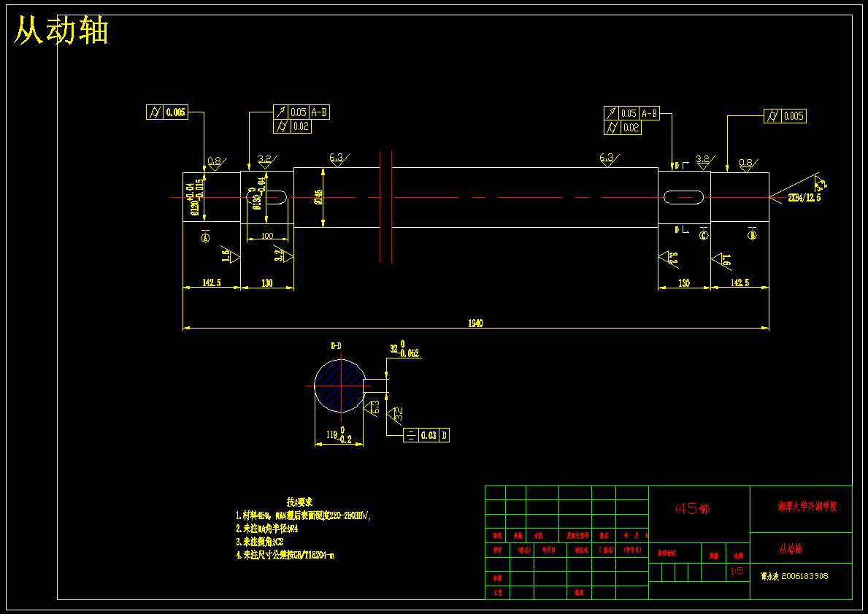Select the Ø145 diameter dimension
This screenshot has width=868, height=614.
318,198
